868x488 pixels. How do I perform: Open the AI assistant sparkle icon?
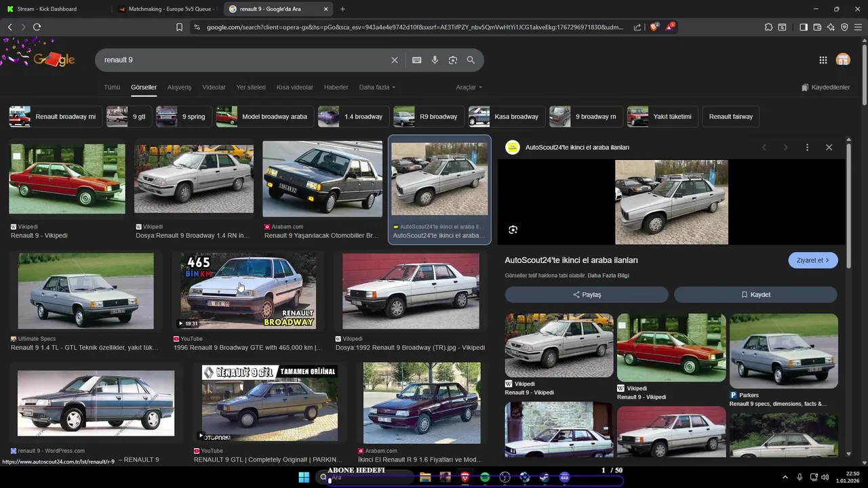click(831, 27)
